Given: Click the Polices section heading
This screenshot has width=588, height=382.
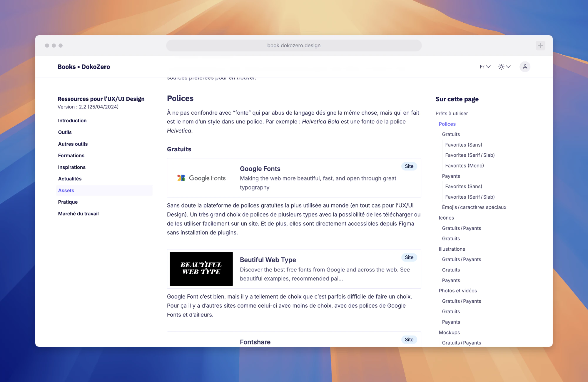Looking at the screenshot, I should (x=180, y=98).
